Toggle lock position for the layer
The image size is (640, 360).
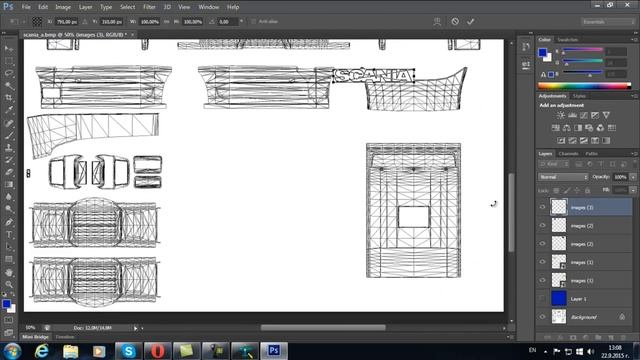[577, 191]
